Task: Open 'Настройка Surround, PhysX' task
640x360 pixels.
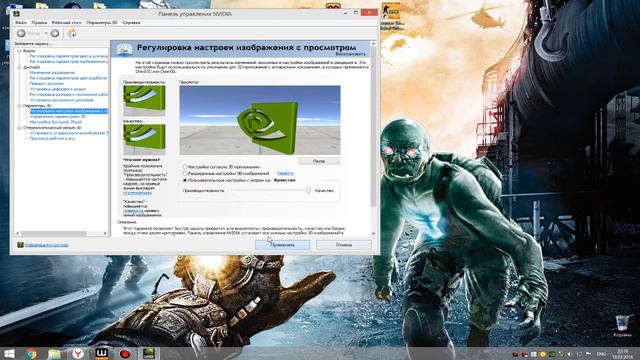Action: tap(56, 122)
